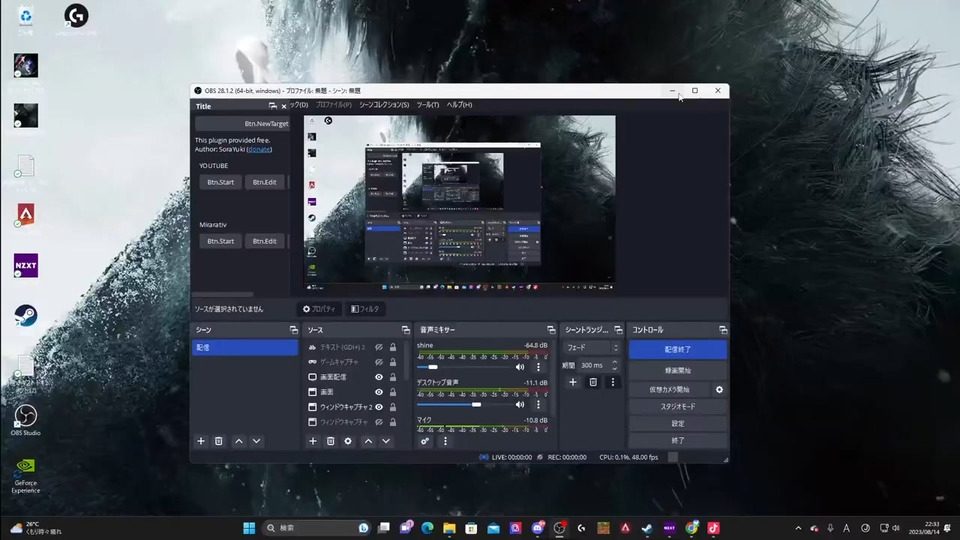Open scene transition three-dot options menu
The height and width of the screenshot is (540, 960).
(x=613, y=382)
